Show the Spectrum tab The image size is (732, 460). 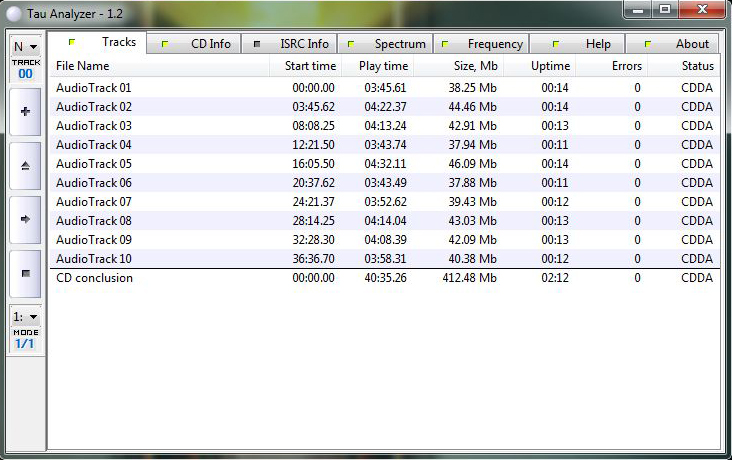(x=386, y=44)
